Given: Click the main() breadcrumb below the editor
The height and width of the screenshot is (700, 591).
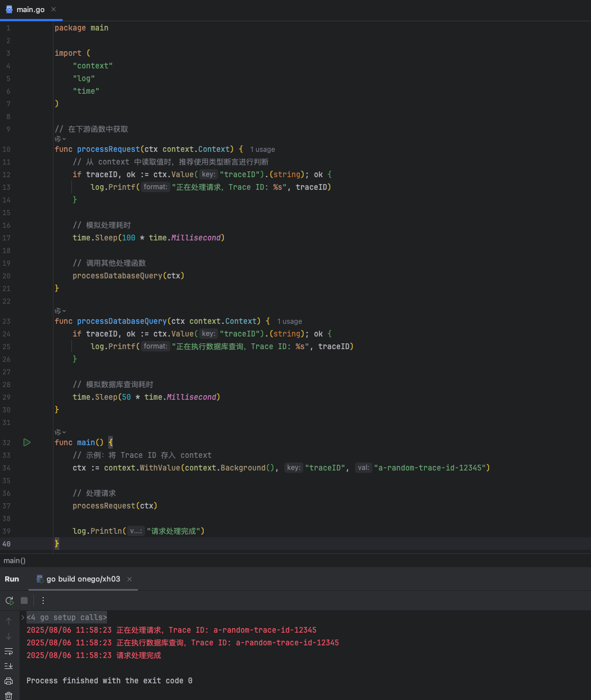Looking at the screenshot, I should pyautogui.click(x=14, y=560).
